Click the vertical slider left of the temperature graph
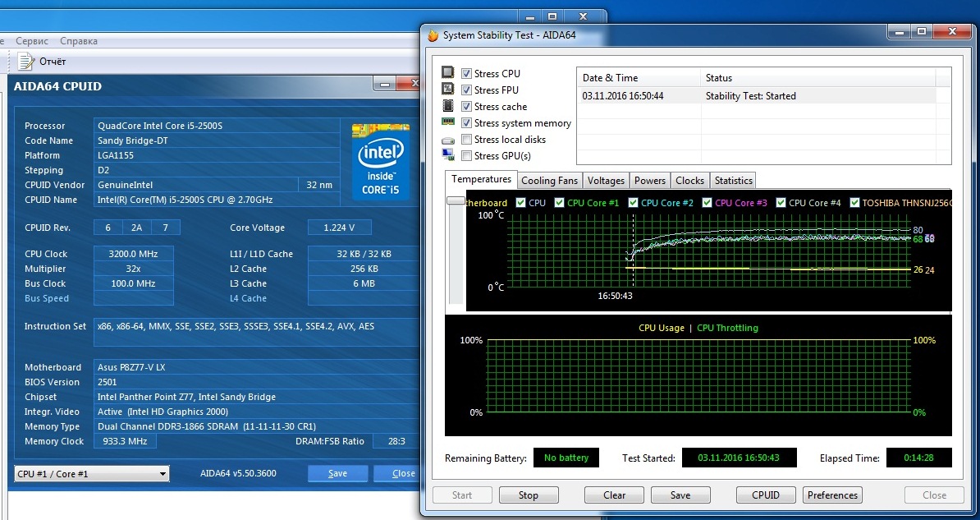 pos(456,201)
